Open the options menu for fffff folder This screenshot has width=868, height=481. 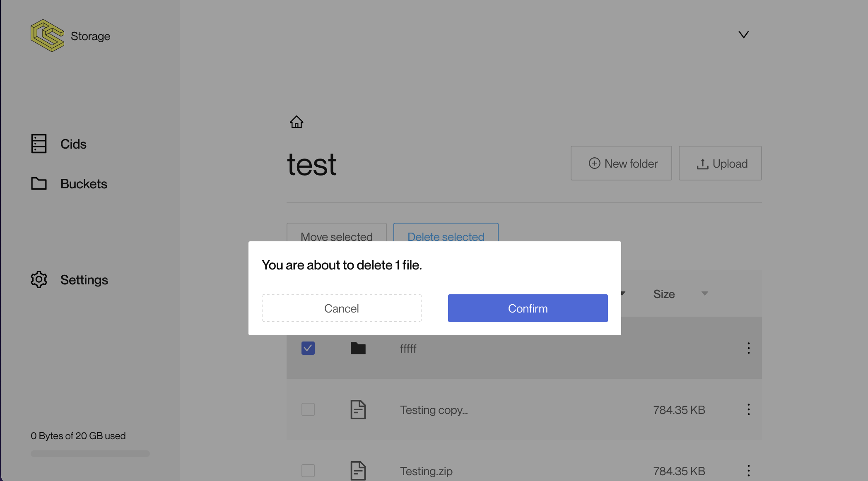pos(748,348)
